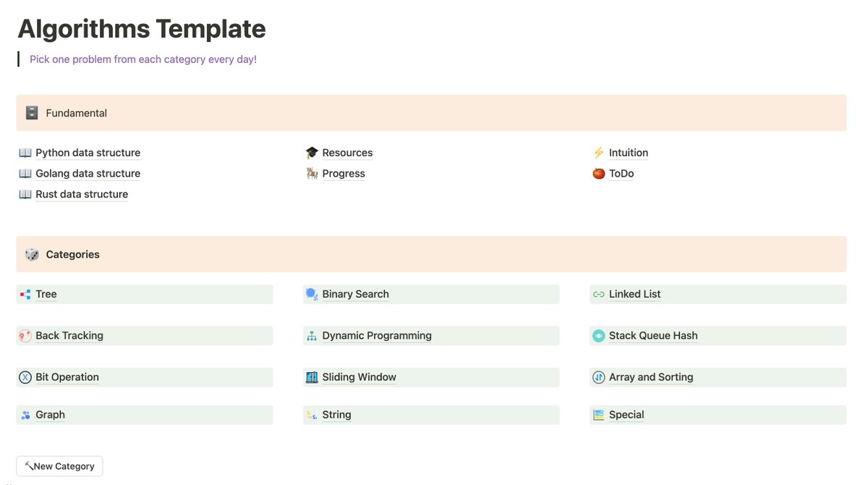Click the Back Tracking map pin icon

pos(25,336)
